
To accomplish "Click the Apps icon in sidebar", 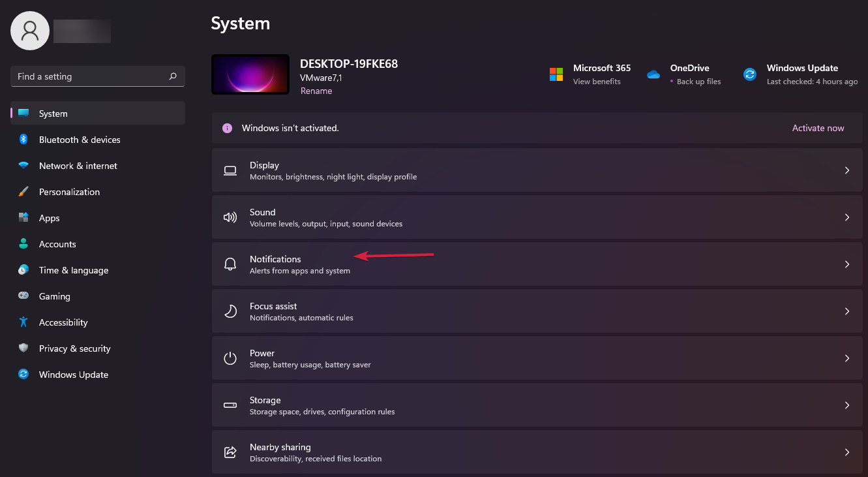I will pos(23,218).
